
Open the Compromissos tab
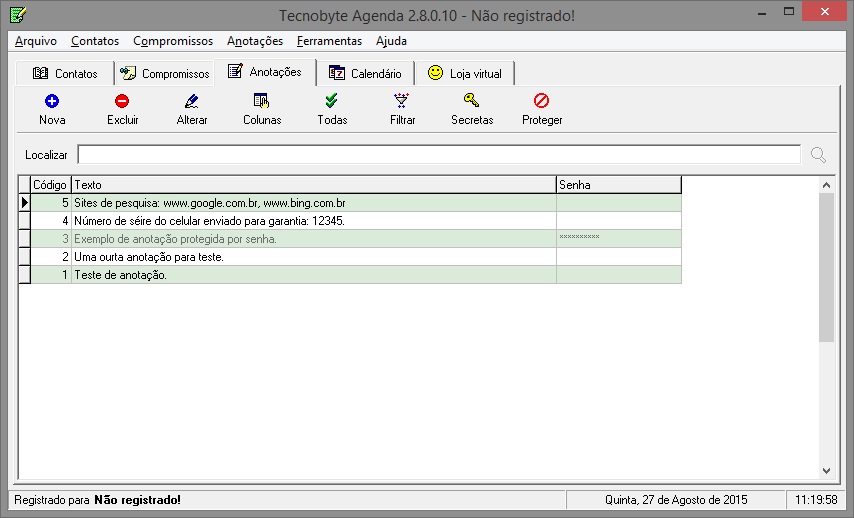pos(165,74)
